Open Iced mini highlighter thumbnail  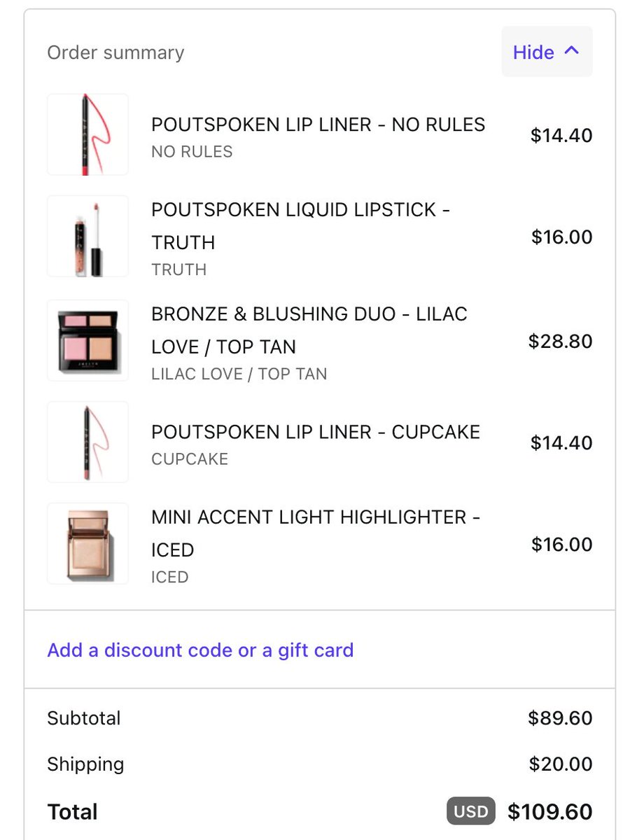click(x=87, y=544)
